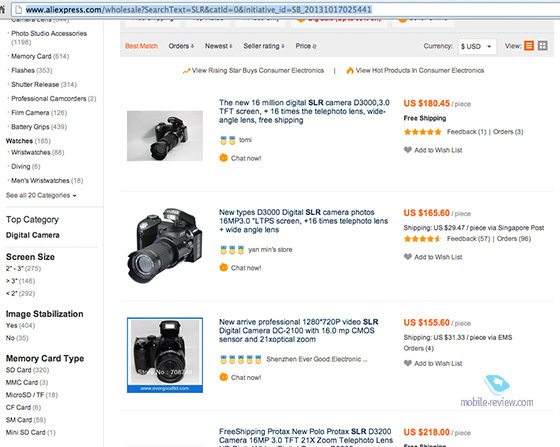
Task: Click the Rising Star Buys chart icon
Action: tap(186, 71)
